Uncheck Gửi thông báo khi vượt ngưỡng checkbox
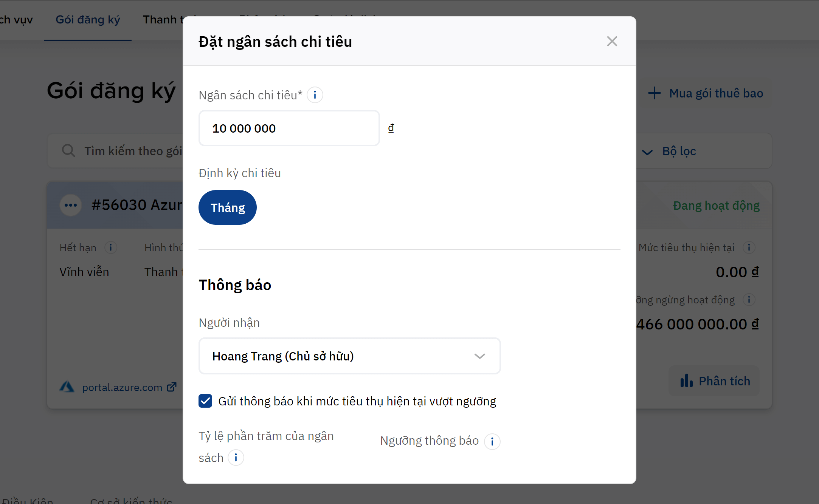Image resolution: width=819 pixels, height=504 pixels. pos(205,401)
